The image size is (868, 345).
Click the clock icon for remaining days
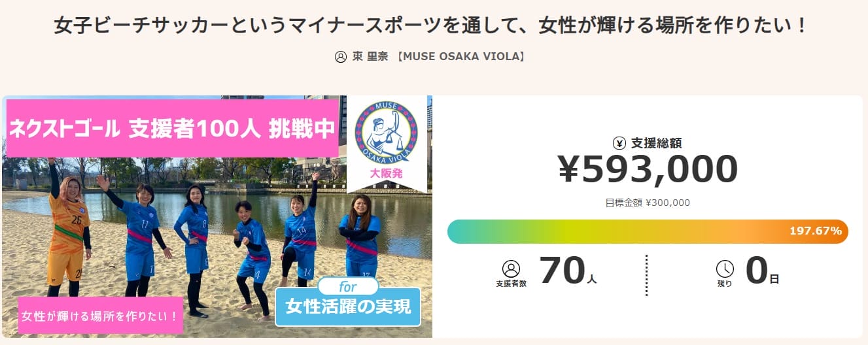(725, 269)
